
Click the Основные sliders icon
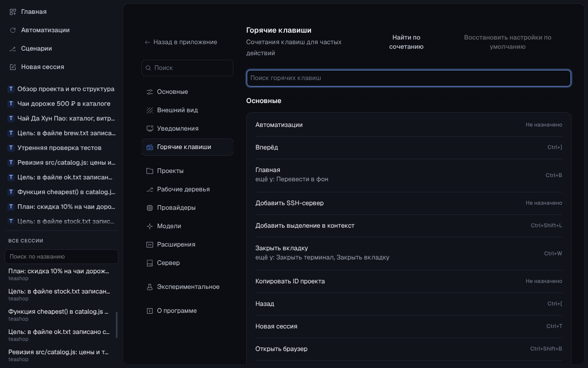[150, 92]
